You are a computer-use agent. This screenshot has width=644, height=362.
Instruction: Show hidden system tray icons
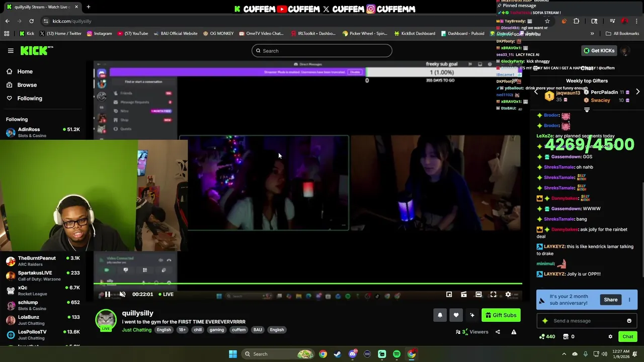564,354
